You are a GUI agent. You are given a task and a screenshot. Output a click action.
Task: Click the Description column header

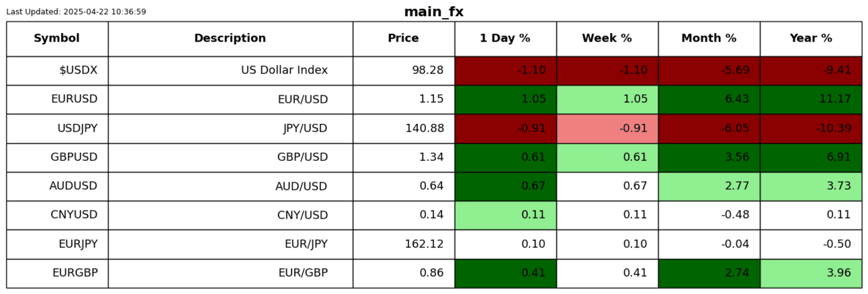pyautogui.click(x=230, y=38)
